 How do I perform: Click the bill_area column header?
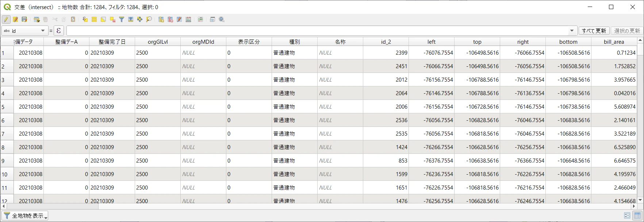point(614,42)
